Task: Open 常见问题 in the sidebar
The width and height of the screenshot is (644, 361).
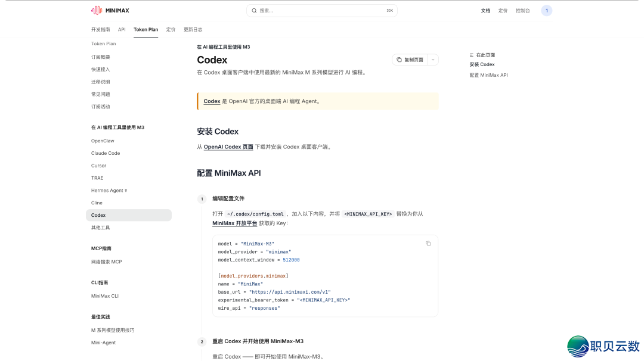Action: (101, 94)
